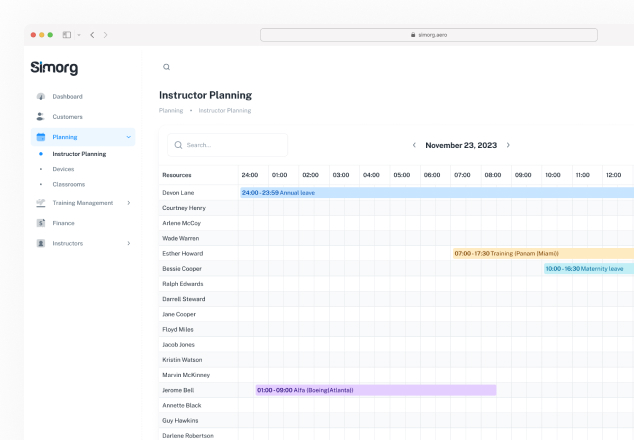
Task: Select the Training event for Esther Howard
Action: (x=543, y=254)
